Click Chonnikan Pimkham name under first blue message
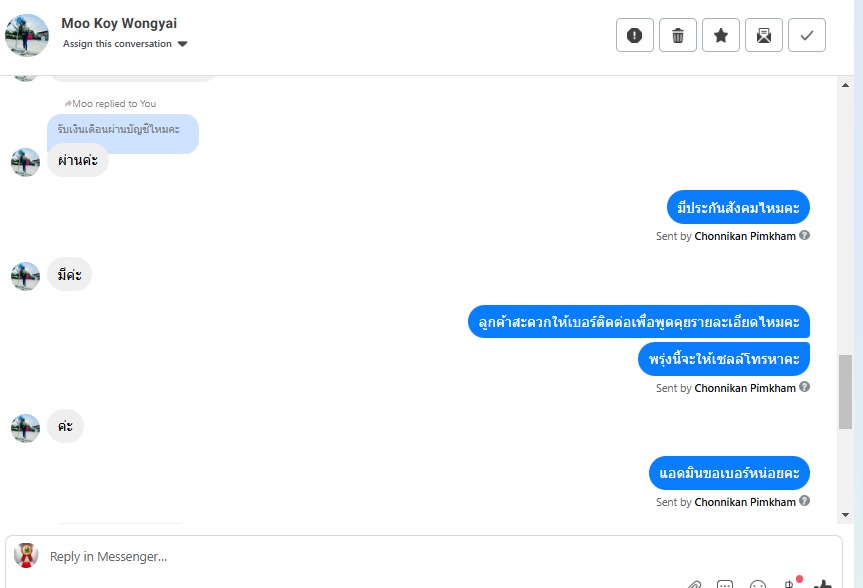The height and width of the screenshot is (588, 863). [x=745, y=236]
